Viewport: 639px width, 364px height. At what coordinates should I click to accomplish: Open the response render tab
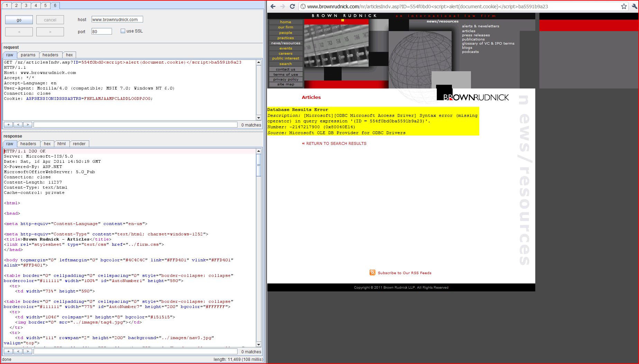coord(79,144)
